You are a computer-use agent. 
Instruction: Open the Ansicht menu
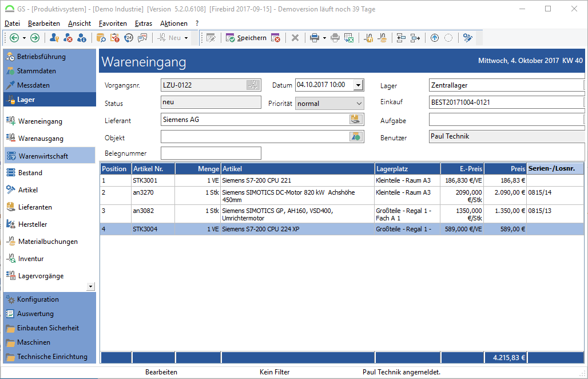click(x=80, y=23)
